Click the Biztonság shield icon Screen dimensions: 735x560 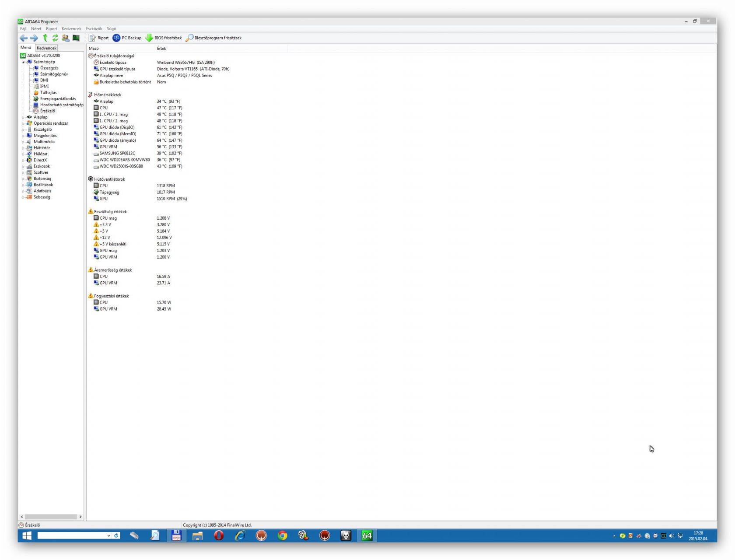[x=29, y=178]
